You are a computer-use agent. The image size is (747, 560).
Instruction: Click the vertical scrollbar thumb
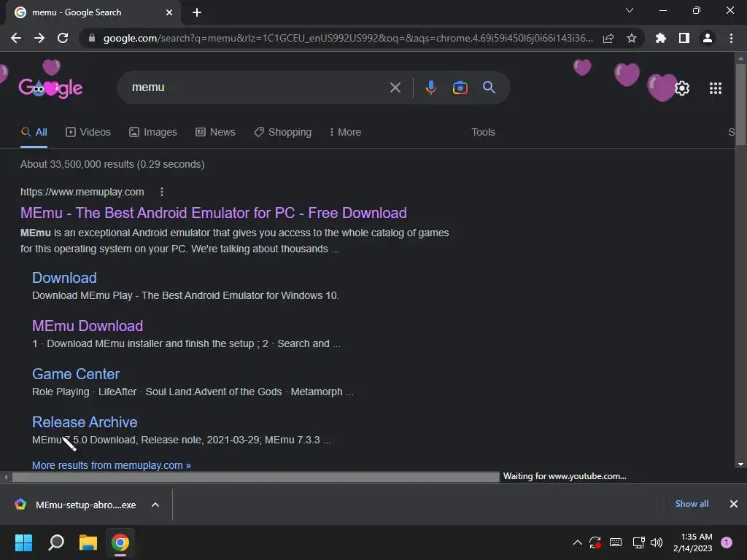740,104
